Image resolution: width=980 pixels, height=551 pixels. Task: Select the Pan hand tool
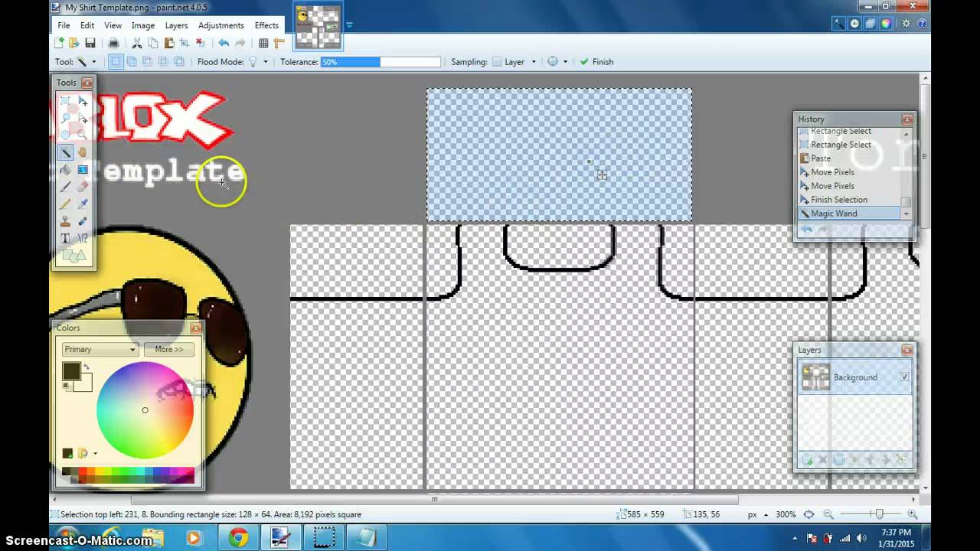pyautogui.click(x=83, y=152)
